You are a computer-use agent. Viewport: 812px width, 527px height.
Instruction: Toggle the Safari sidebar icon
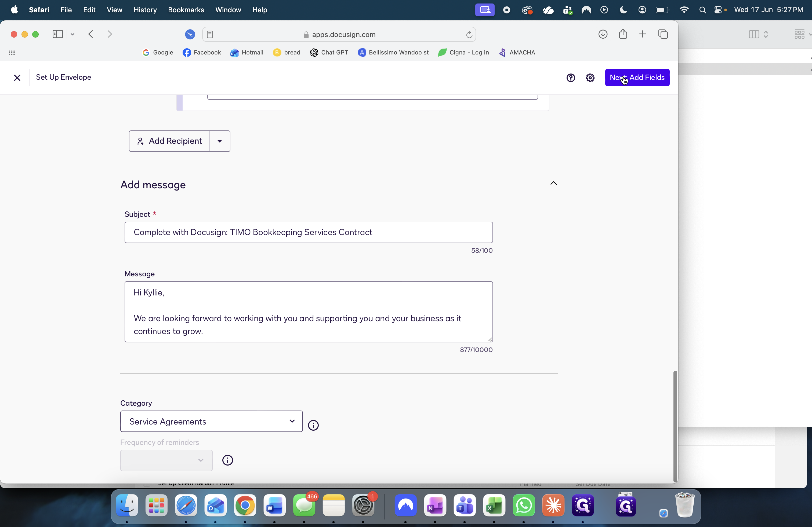tap(58, 34)
